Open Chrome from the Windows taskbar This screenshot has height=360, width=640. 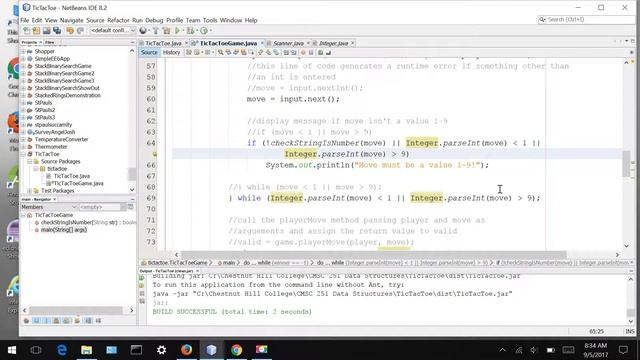(x=236, y=350)
